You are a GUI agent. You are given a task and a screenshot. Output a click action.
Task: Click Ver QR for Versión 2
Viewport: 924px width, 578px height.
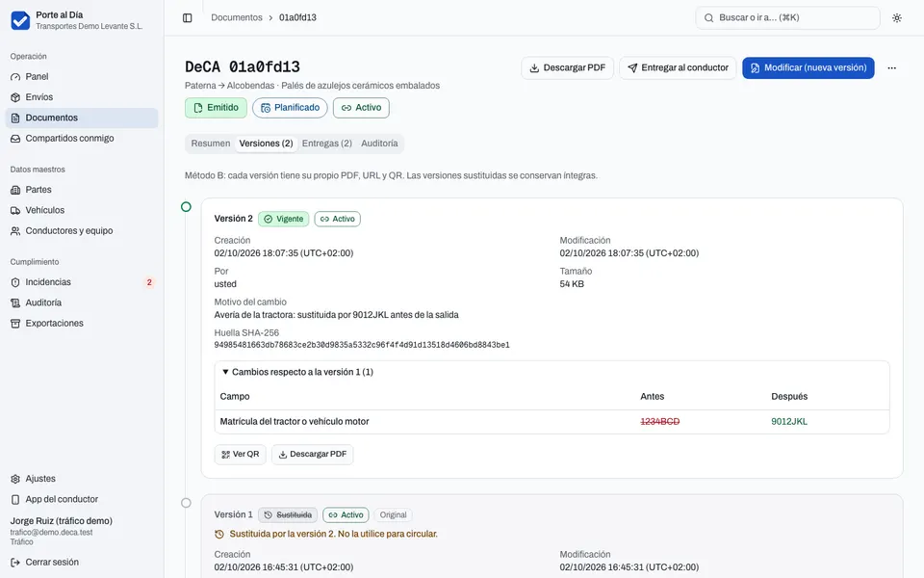tap(241, 455)
